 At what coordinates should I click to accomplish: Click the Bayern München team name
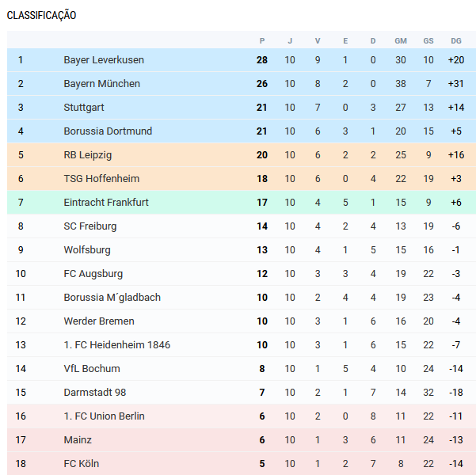click(101, 84)
